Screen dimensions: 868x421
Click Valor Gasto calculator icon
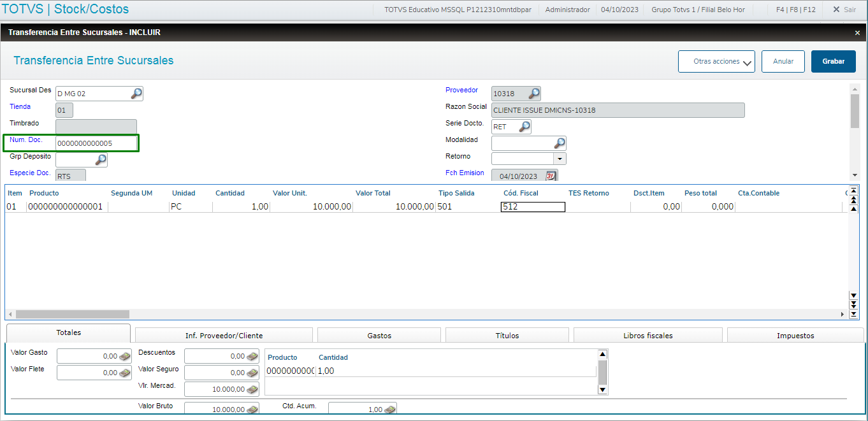[125, 357]
